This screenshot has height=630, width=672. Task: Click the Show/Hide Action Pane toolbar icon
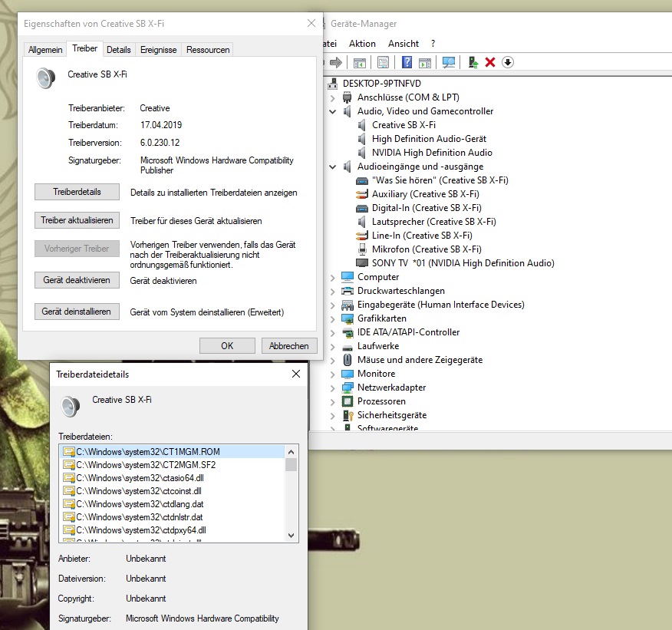425,63
